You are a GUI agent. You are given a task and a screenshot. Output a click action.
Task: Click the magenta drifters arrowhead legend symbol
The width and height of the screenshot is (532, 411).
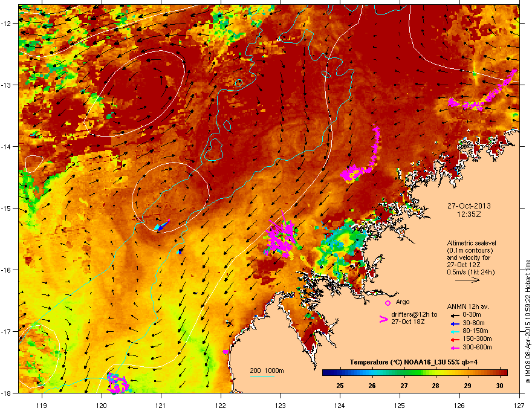383,319
